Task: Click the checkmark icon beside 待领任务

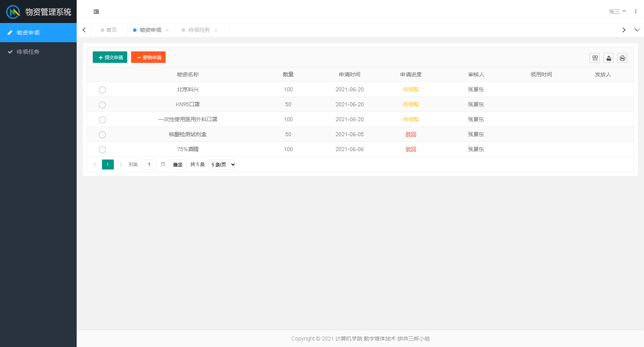Action: tap(10, 52)
